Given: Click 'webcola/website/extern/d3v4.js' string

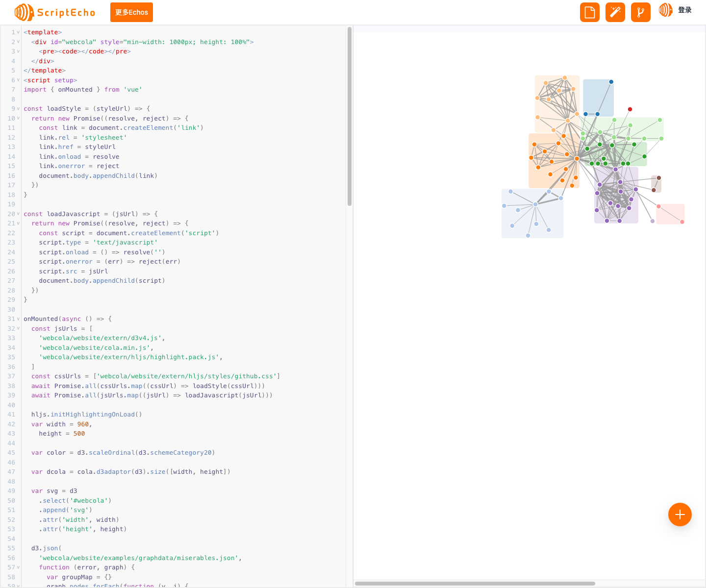Looking at the screenshot, I should pos(101,338).
